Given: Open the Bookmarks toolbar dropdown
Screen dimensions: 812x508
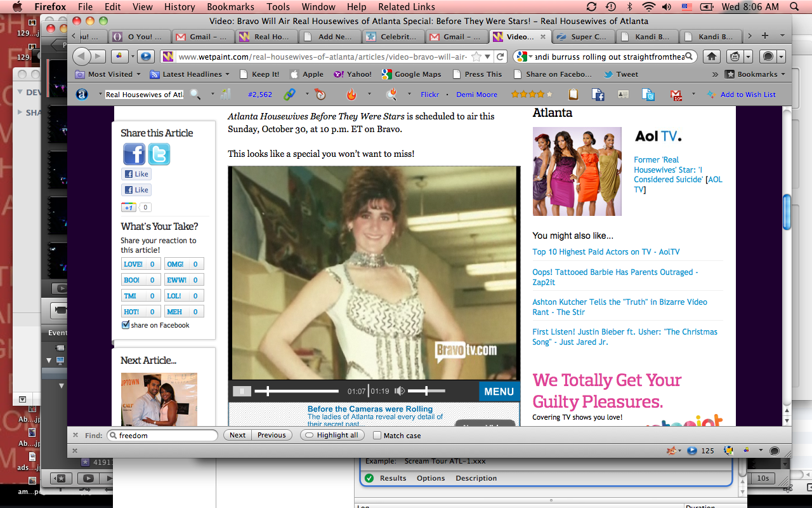Looking at the screenshot, I should tap(756, 74).
